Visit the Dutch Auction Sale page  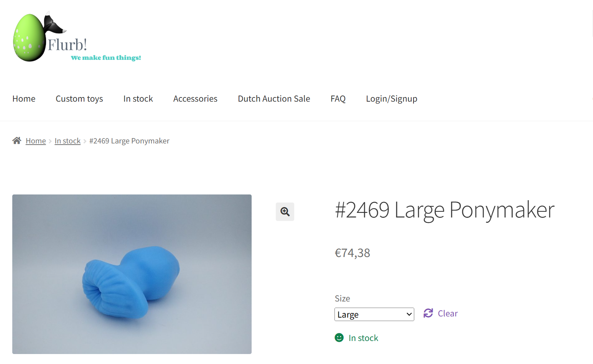pos(274,99)
